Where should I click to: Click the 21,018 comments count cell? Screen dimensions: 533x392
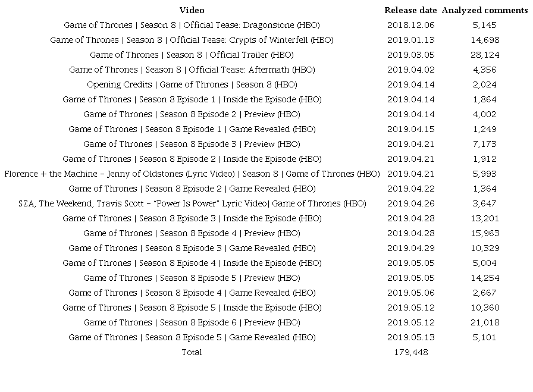[x=482, y=322]
